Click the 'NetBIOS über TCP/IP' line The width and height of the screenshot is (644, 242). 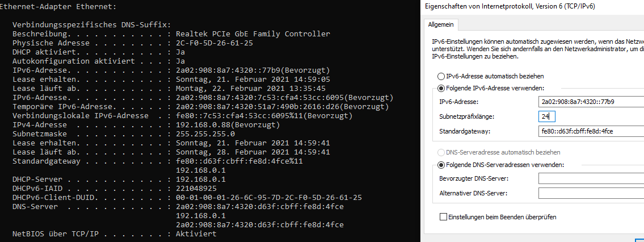click(x=114, y=234)
